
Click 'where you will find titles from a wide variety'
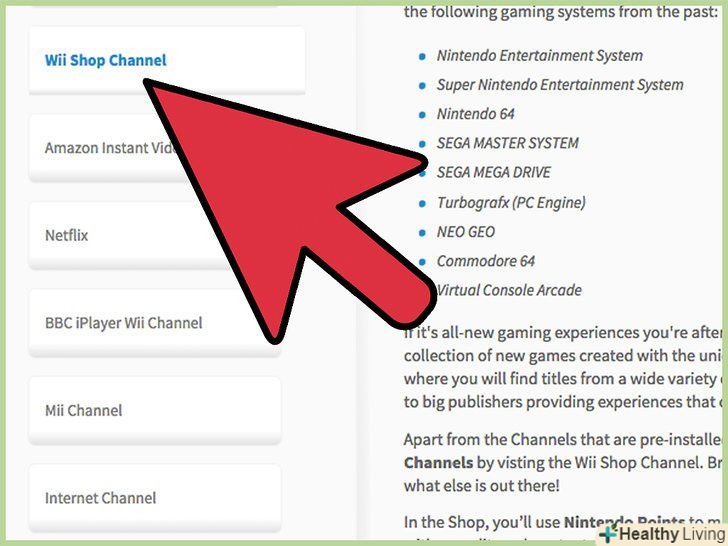tap(563, 379)
